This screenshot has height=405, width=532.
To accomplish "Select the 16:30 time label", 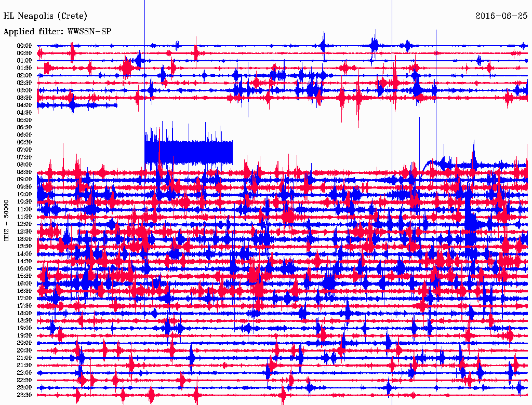I will (24, 291).
